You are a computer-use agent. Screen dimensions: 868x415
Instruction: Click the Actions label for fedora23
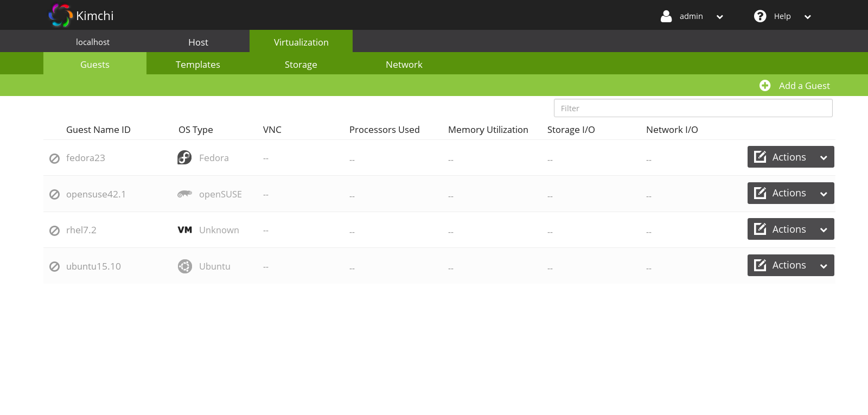pos(789,157)
